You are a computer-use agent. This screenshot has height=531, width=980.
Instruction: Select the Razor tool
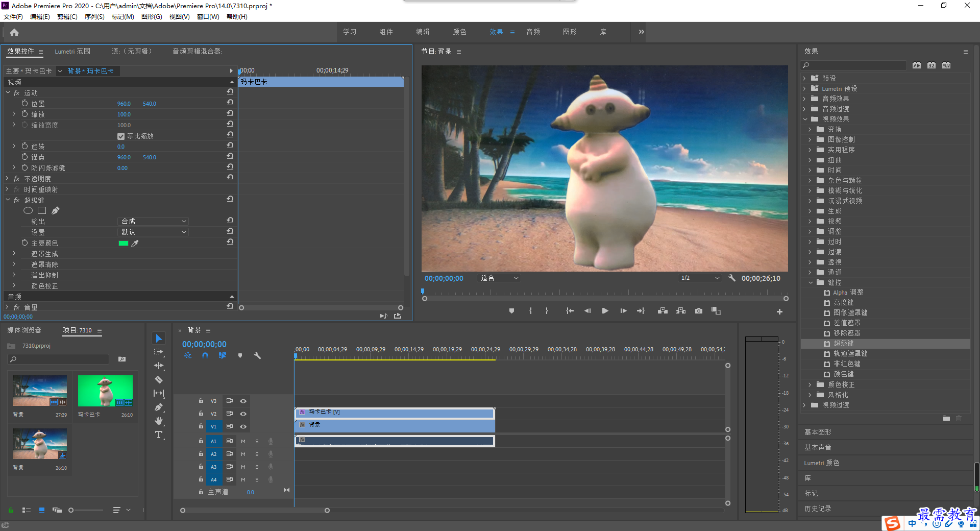(x=159, y=379)
